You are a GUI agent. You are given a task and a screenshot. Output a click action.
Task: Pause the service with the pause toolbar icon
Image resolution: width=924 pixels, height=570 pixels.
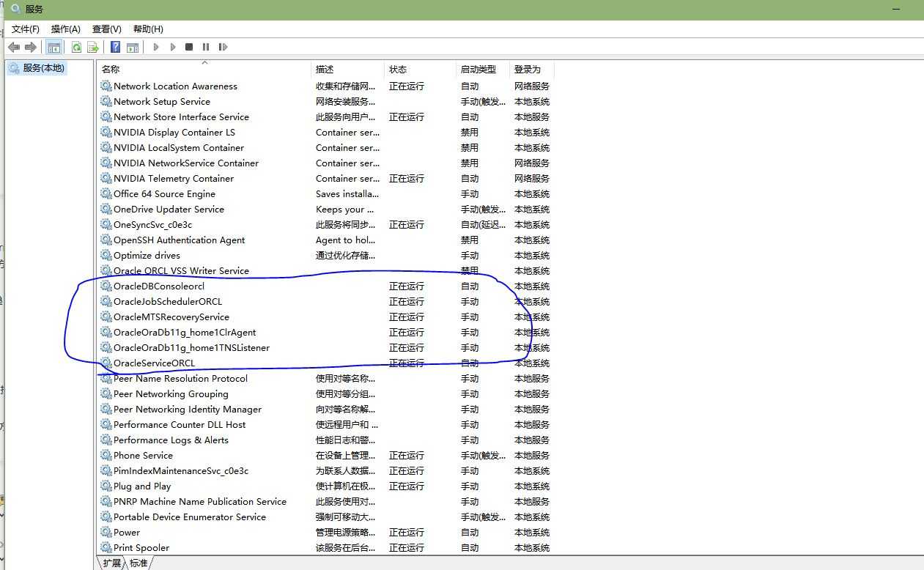click(206, 47)
